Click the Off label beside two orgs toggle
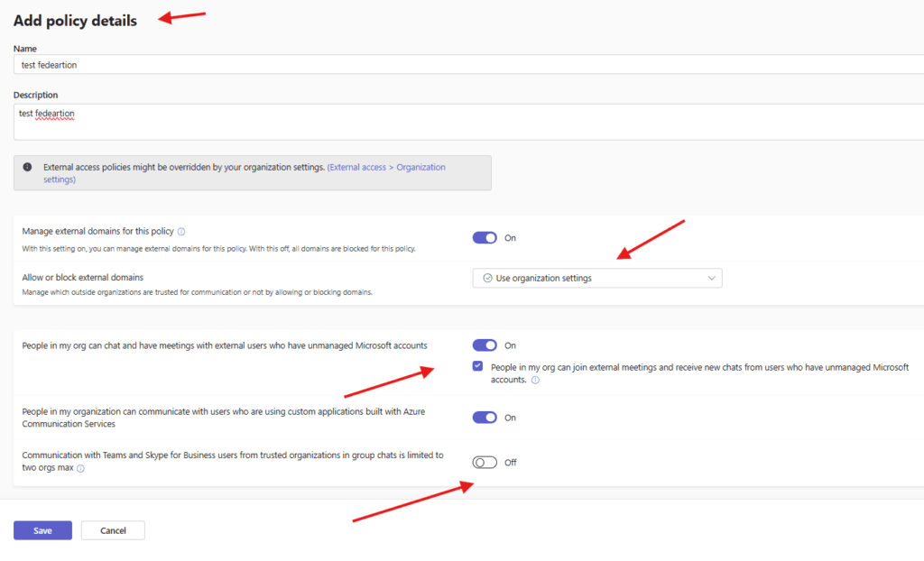The image size is (924, 561). tap(511, 463)
